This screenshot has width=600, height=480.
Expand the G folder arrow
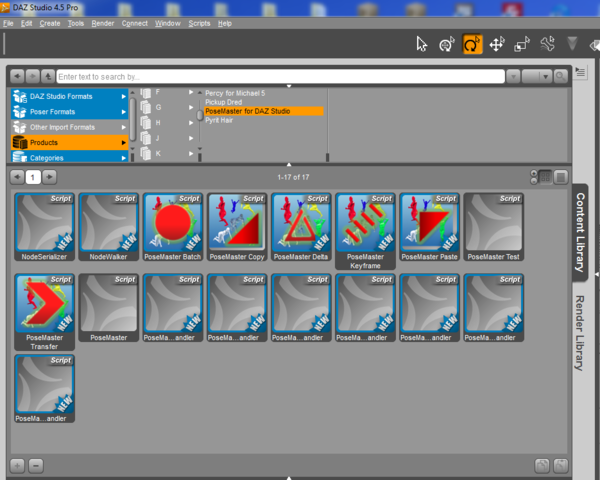191,108
